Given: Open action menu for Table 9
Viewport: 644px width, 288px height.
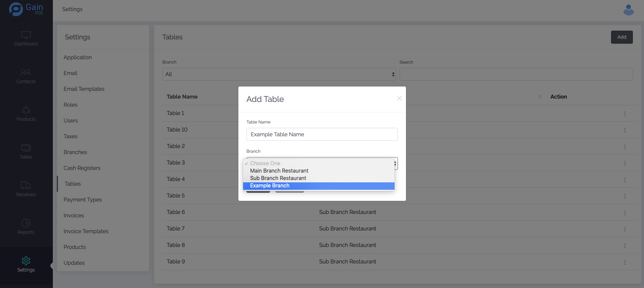Looking at the screenshot, I should point(625,262).
